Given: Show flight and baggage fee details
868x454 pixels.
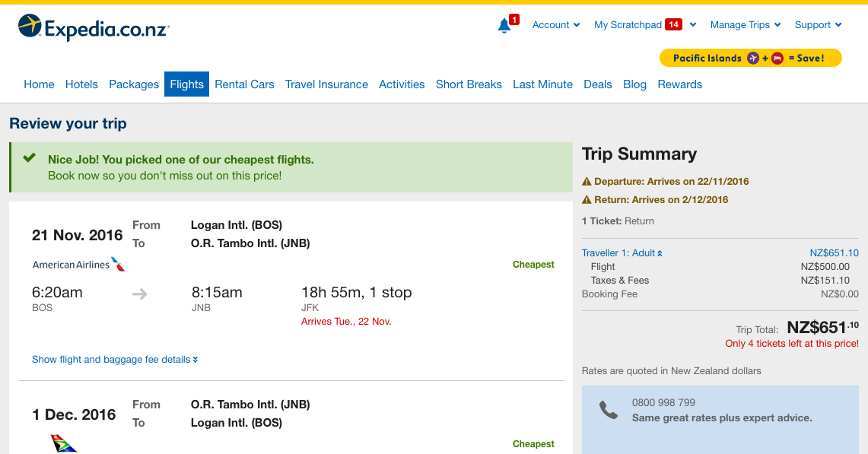Looking at the screenshot, I should click(115, 360).
